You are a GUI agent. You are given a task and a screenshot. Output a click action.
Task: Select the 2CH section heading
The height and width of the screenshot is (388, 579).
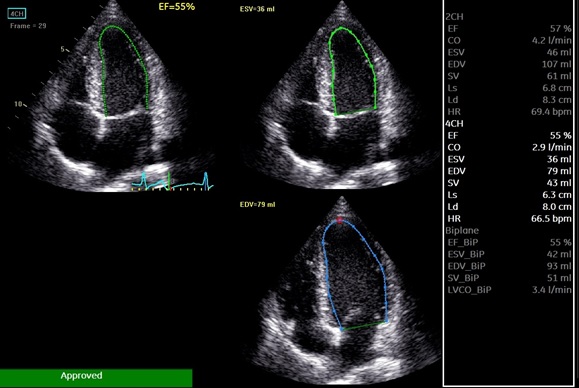coord(454,17)
